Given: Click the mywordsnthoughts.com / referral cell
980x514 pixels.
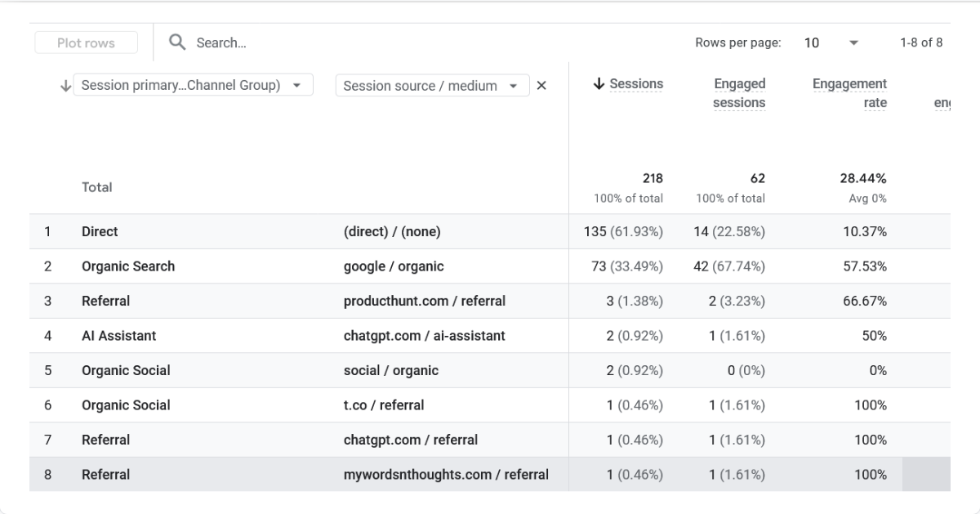Looking at the screenshot, I should click(446, 475).
